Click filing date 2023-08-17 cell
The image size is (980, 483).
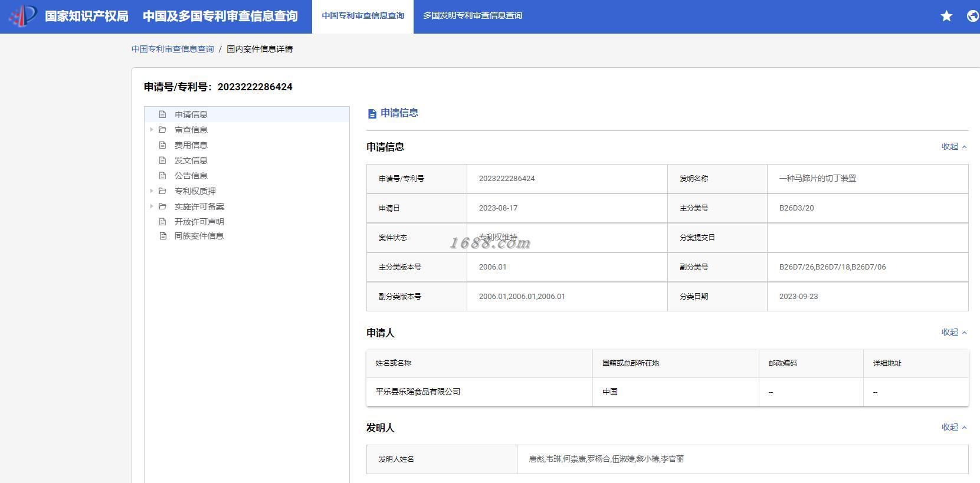pyautogui.click(x=567, y=208)
